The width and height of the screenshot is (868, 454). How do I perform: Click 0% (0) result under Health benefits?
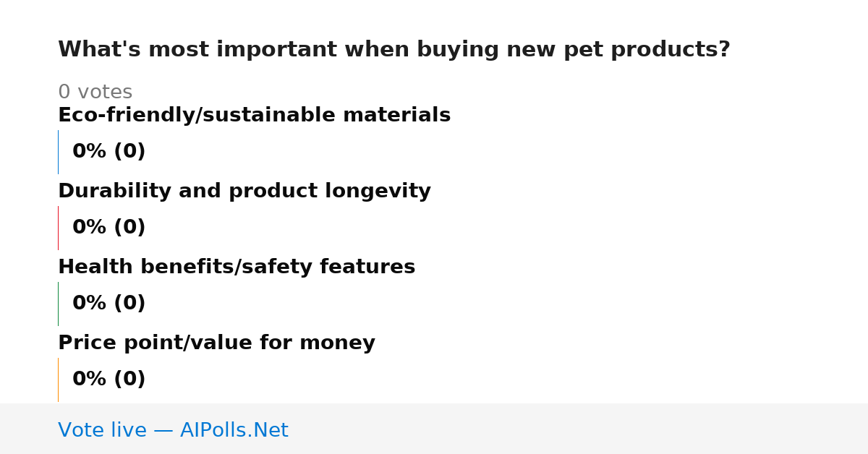pyautogui.click(x=109, y=304)
